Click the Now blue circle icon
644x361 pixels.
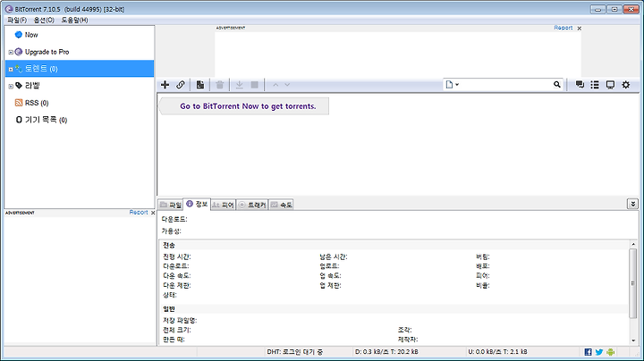click(x=19, y=35)
